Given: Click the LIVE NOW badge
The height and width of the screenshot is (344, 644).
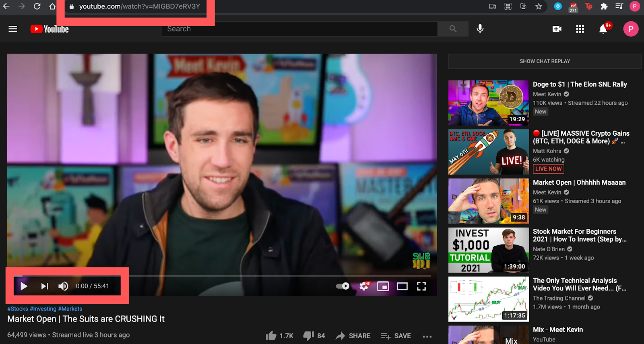Looking at the screenshot, I should tap(548, 169).
